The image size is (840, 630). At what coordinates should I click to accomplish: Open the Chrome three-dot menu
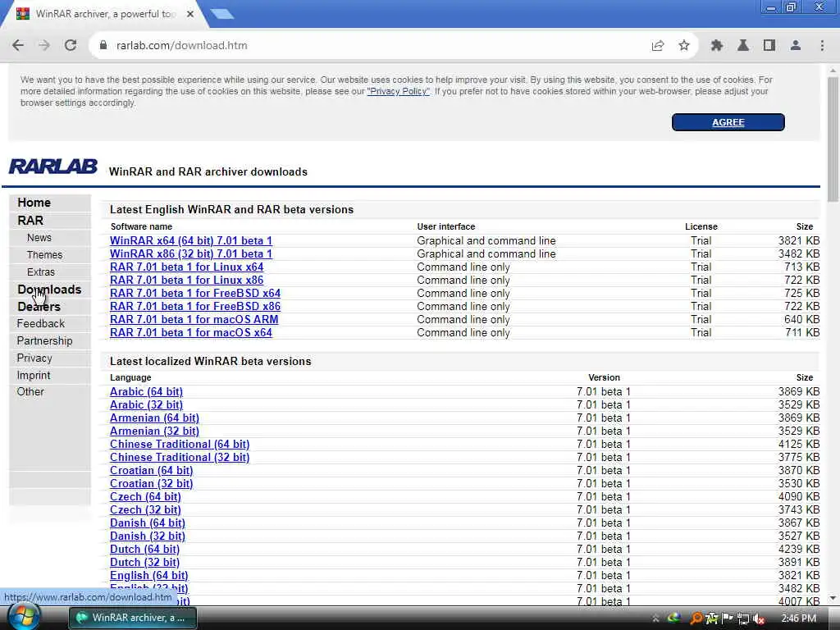click(x=822, y=46)
